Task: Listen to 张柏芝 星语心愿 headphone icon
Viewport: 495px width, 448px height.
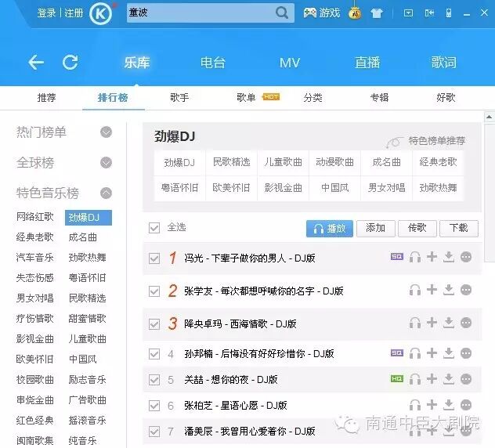Action: 415,405
